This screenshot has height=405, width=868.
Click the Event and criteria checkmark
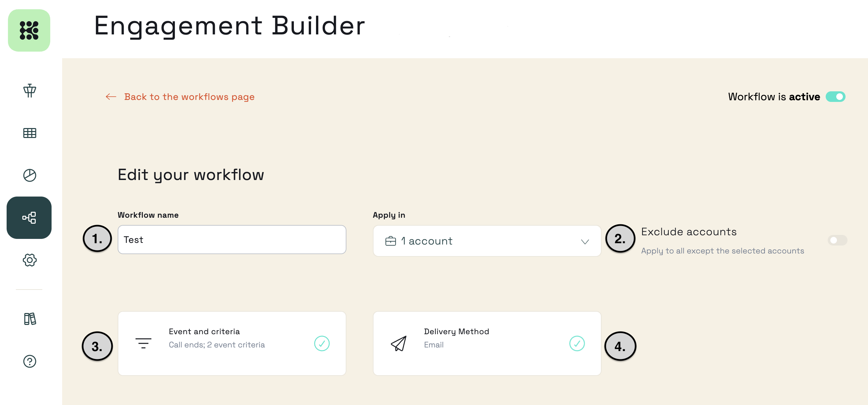[322, 343]
